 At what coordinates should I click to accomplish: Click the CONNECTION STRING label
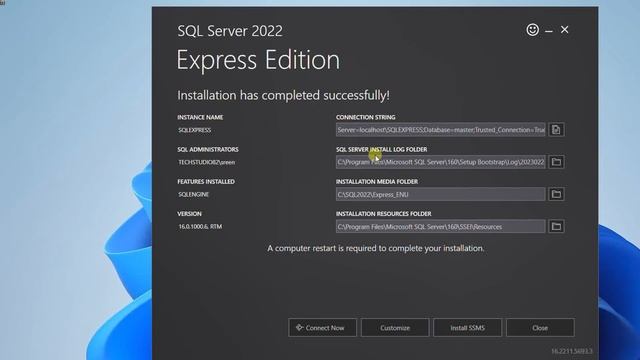pyautogui.click(x=365, y=117)
